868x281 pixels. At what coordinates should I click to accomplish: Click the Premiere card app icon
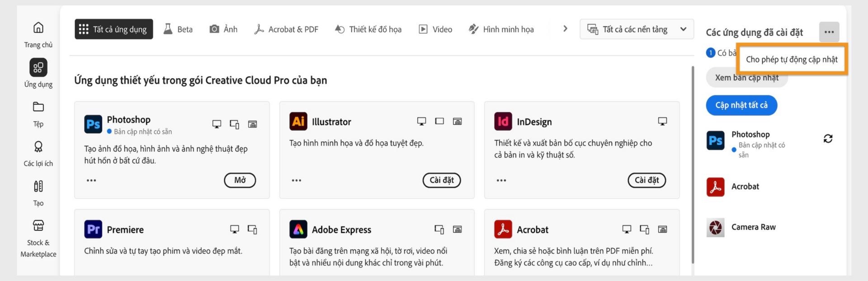click(93, 229)
